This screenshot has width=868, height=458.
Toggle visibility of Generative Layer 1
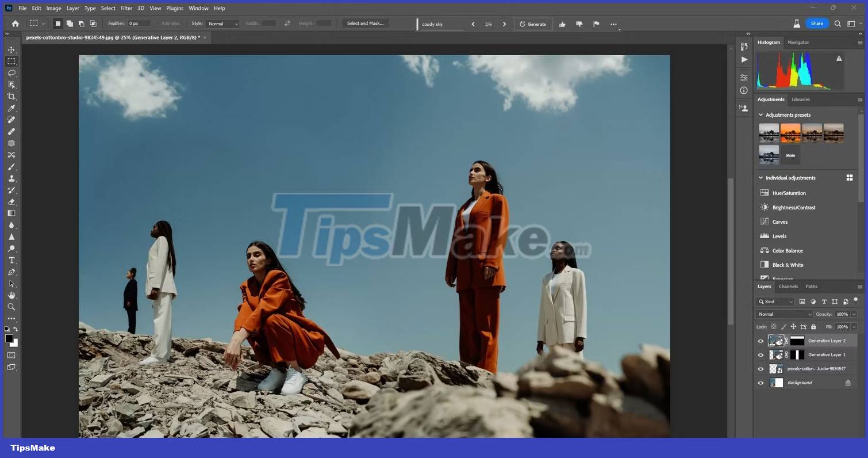coord(761,354)
